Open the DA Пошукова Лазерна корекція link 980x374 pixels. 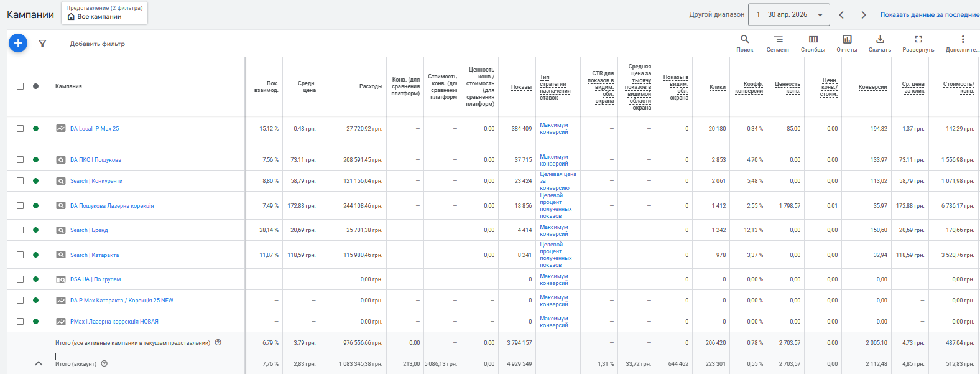click(112, 205)
